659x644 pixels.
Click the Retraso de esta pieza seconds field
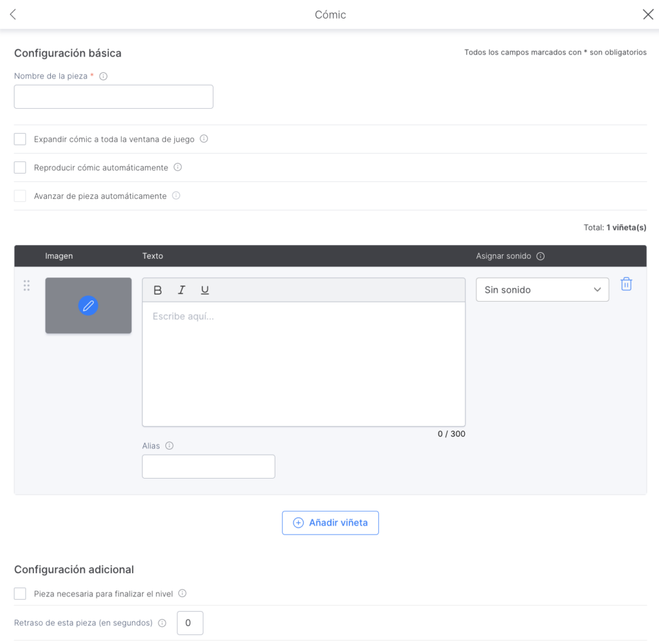pos(190,623)
